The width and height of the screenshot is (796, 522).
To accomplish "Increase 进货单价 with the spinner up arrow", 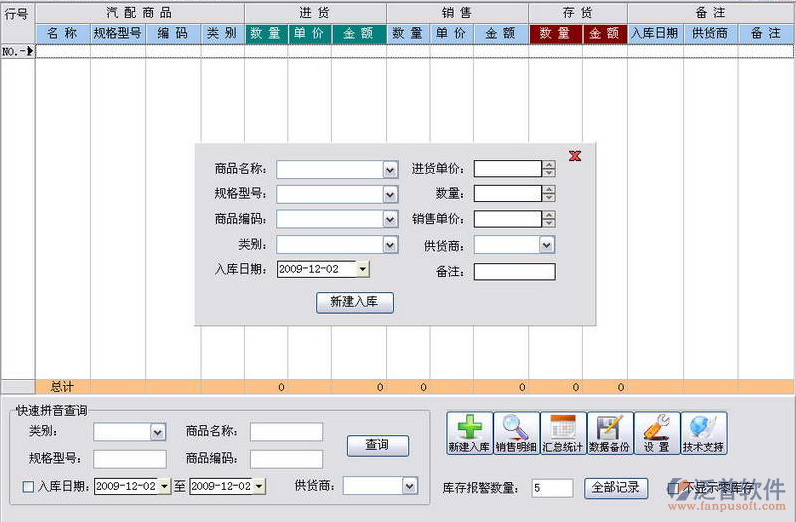I will click(x=548, y=165).
